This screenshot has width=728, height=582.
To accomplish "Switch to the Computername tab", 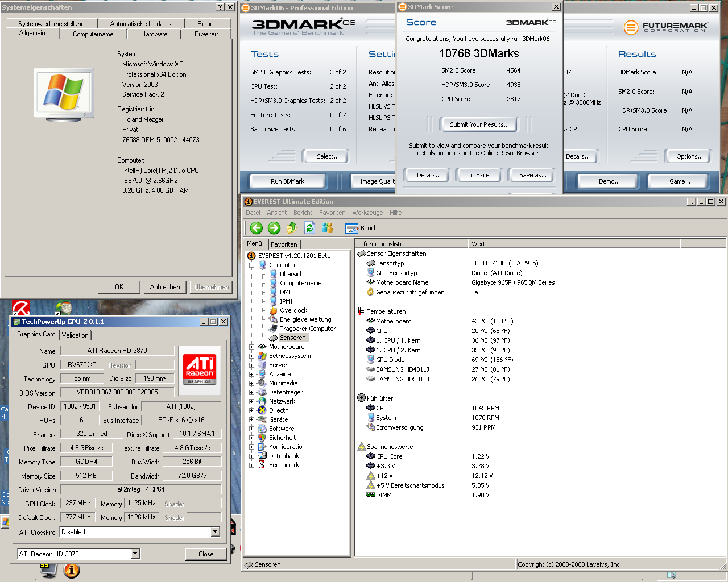I will coord(93,34).
